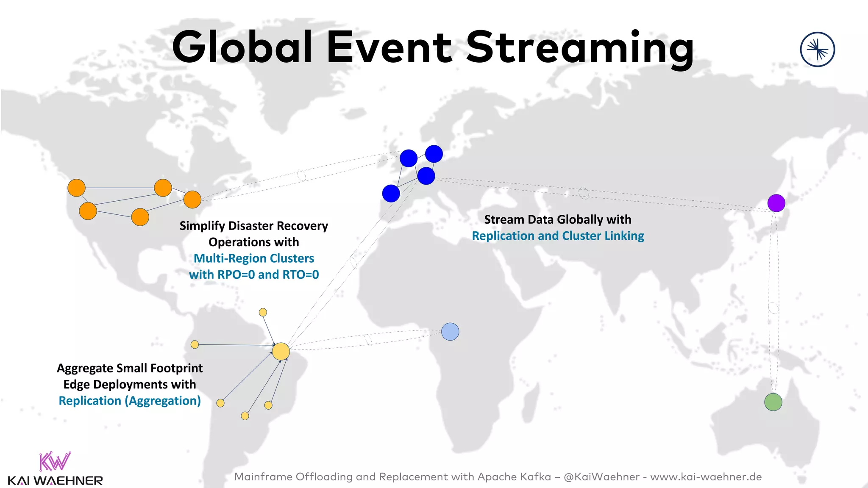Screen dimensions: 868x488
Task: Click the topmost small yellow edge node
Action: [263, 312]
